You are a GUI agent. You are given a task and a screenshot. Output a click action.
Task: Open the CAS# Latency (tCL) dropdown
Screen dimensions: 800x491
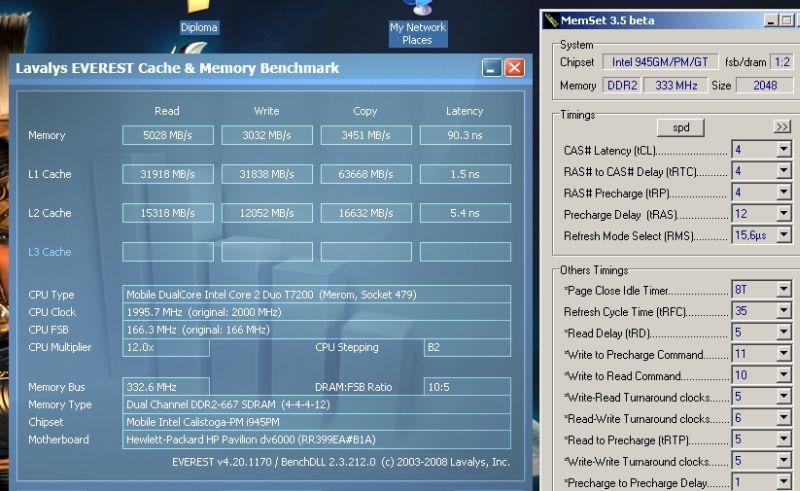784,150
